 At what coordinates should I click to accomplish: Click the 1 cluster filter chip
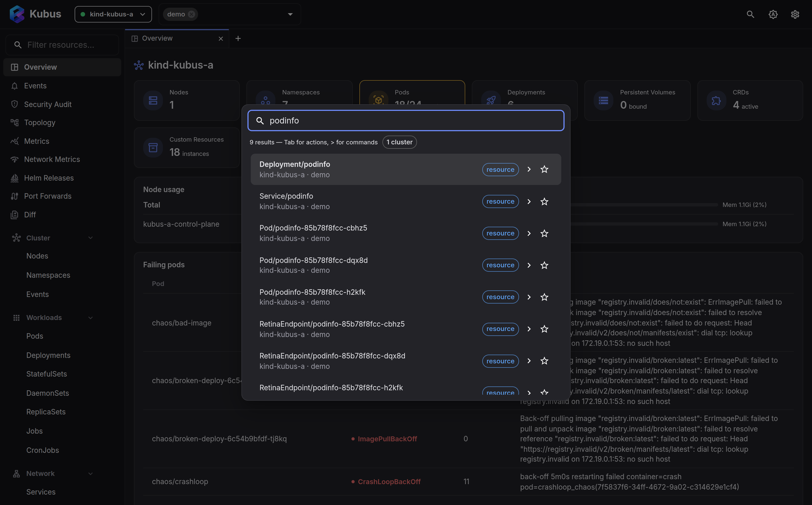(x=399, y=142)
